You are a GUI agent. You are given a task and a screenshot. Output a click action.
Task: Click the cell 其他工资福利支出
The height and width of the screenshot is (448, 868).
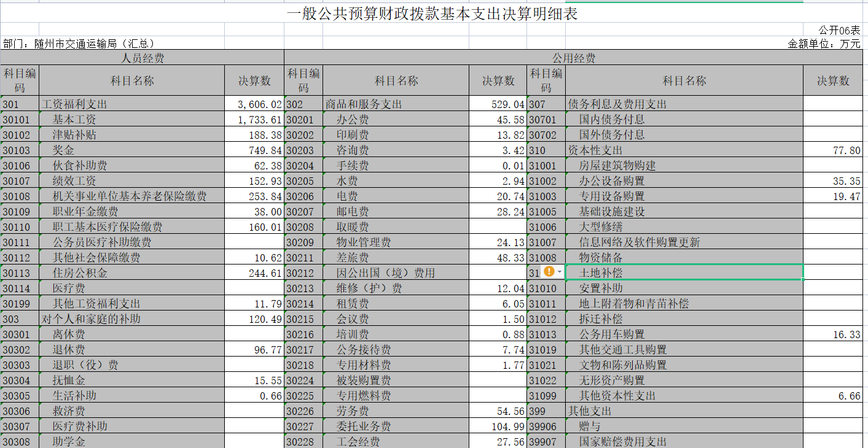click(x=132, y=304)
